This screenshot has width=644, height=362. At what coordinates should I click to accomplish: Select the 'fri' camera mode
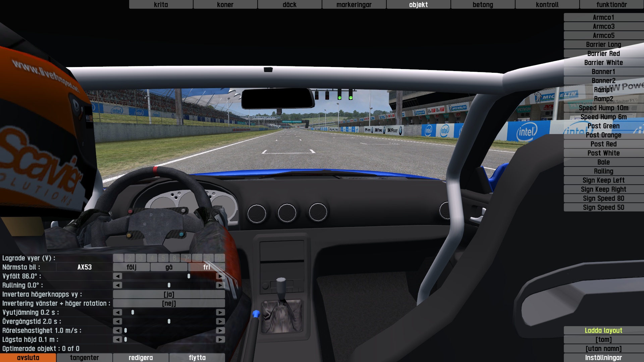point(206,267)
